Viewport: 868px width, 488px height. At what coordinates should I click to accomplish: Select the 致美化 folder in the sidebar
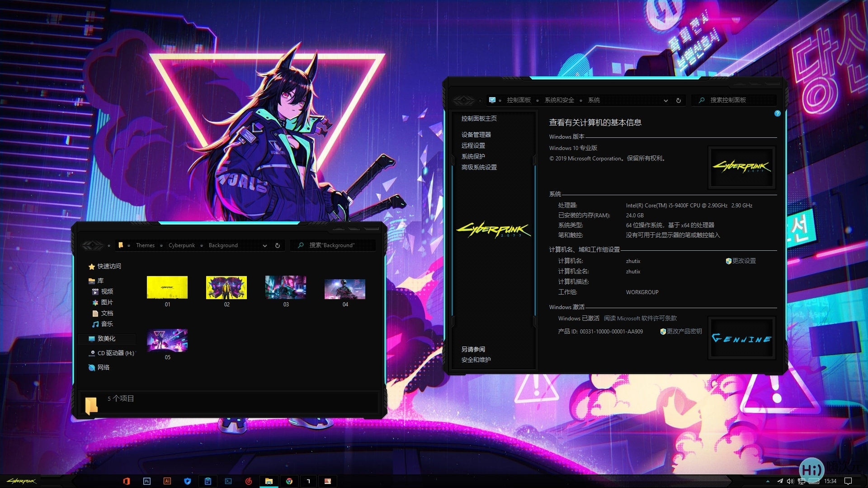click(107, 338)
